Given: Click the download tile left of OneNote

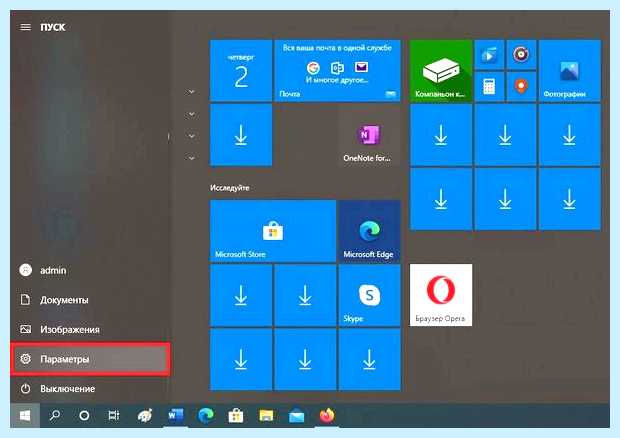Looking at the screenshot, I should point(241,135).
